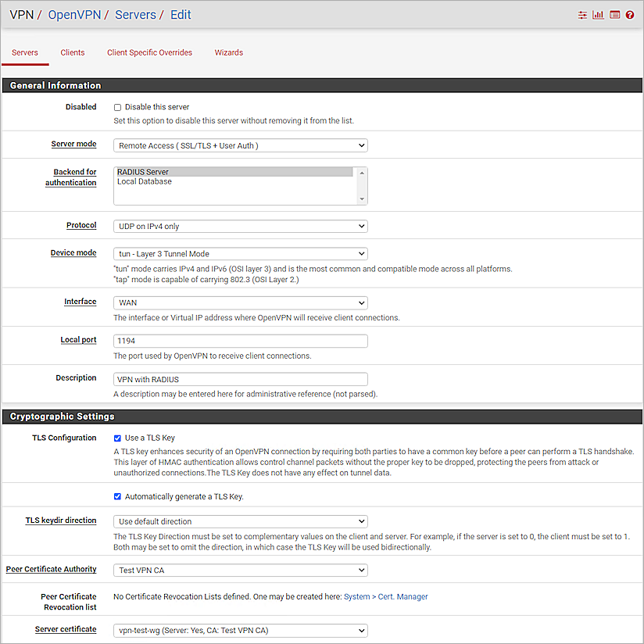Enable the Disable this server checkbox
This screenshot has height=644, width=644.
coord(117,107)
